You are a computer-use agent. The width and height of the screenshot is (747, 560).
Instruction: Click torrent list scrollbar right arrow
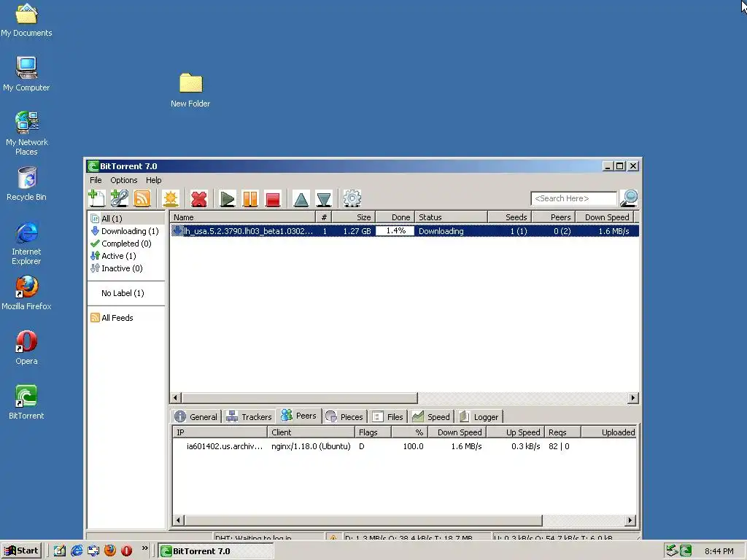632,397
